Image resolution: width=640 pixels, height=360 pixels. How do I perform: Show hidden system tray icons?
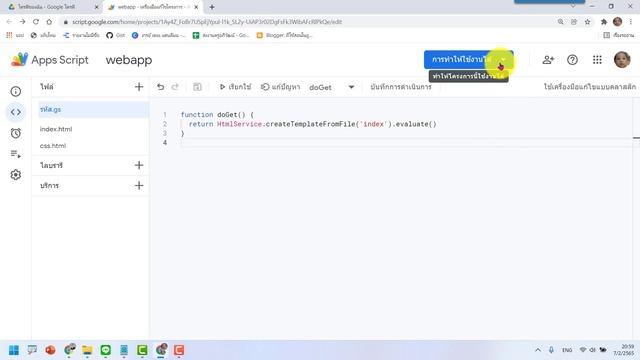coord(538,350)
